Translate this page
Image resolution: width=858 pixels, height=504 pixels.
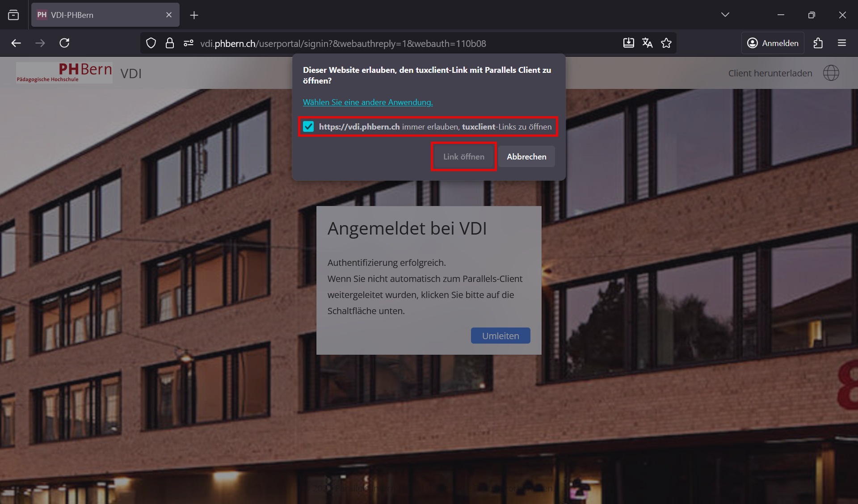(647, 43)
